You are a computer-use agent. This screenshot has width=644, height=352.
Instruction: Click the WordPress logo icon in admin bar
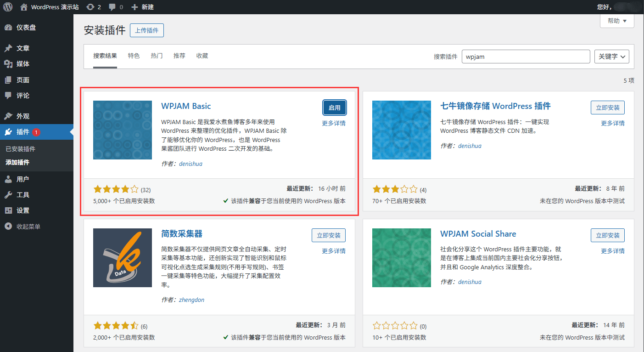[8, 7]
